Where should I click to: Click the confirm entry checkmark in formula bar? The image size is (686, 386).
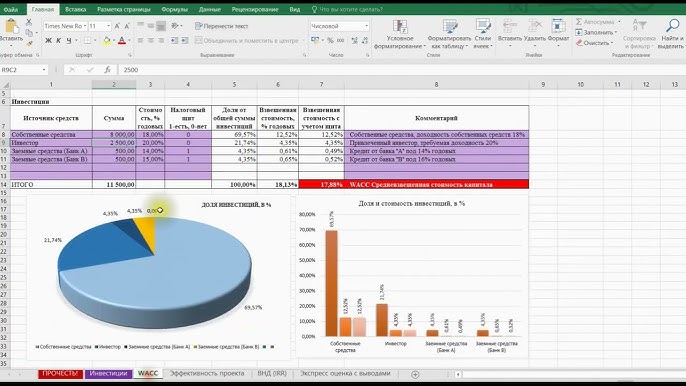90,70
